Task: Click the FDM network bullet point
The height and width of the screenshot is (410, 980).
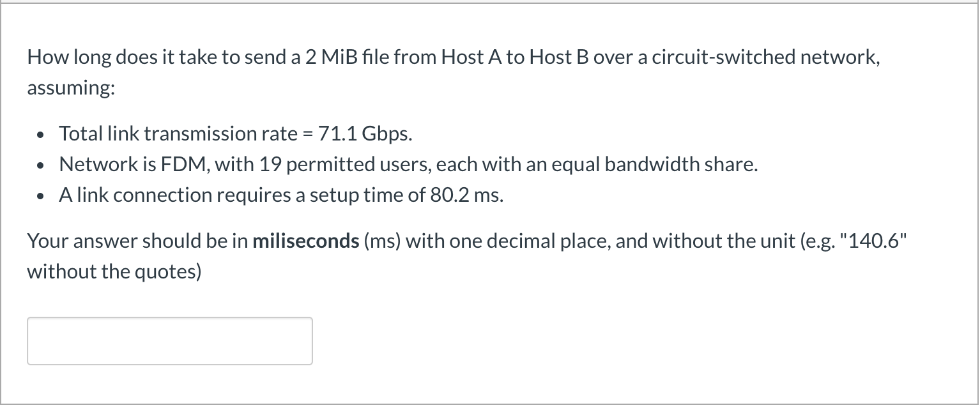Action: tap(409, 164)
